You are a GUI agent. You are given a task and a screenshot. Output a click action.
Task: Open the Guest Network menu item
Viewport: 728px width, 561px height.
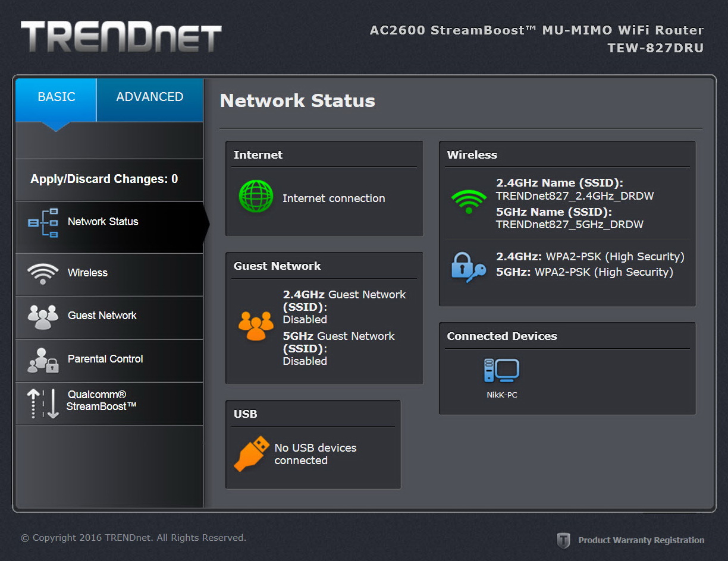[x=109, y=317]
